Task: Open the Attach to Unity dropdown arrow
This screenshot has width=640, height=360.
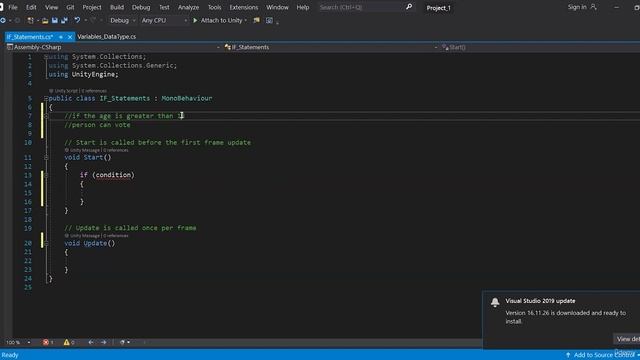Action: click(x=245, y=20)
